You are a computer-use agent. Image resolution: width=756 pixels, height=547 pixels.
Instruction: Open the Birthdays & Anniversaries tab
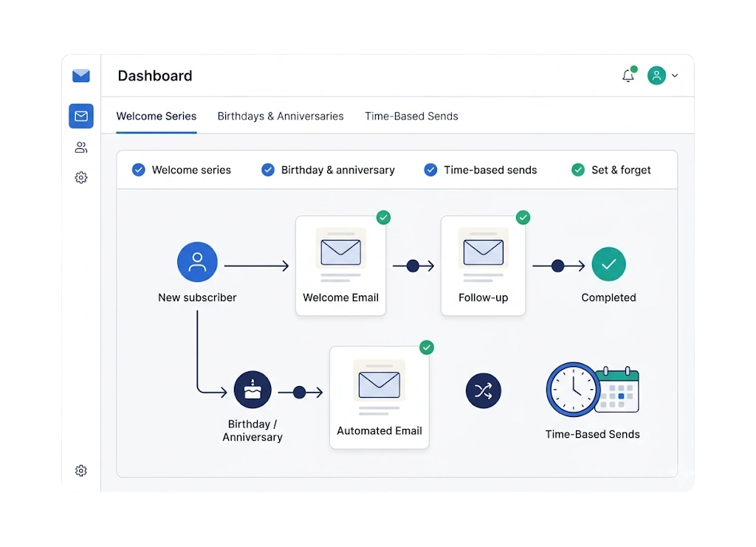click(x=281, y=116)
